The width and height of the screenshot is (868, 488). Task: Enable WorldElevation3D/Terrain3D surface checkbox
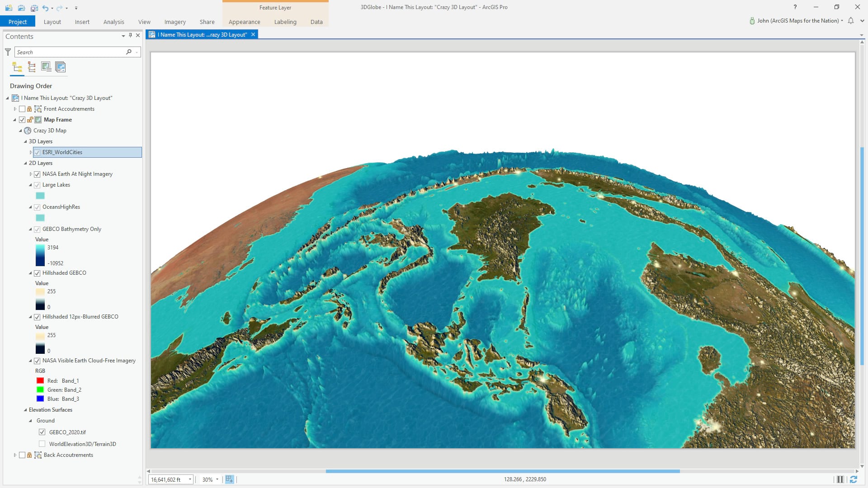pos(42,444)
